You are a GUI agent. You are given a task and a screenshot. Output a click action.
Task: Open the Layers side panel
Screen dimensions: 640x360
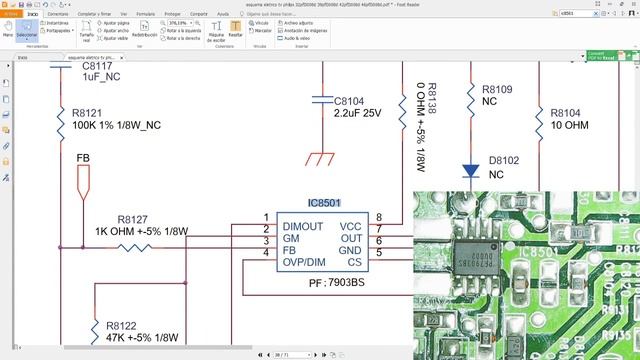(6, 115)
